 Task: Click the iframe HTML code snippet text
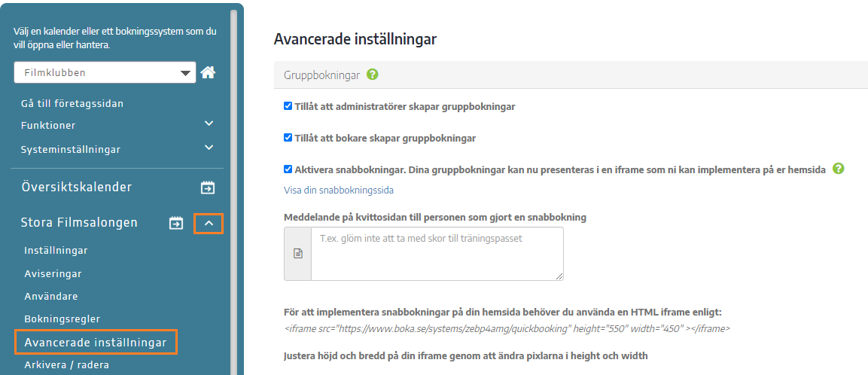(x=507, y=328)
